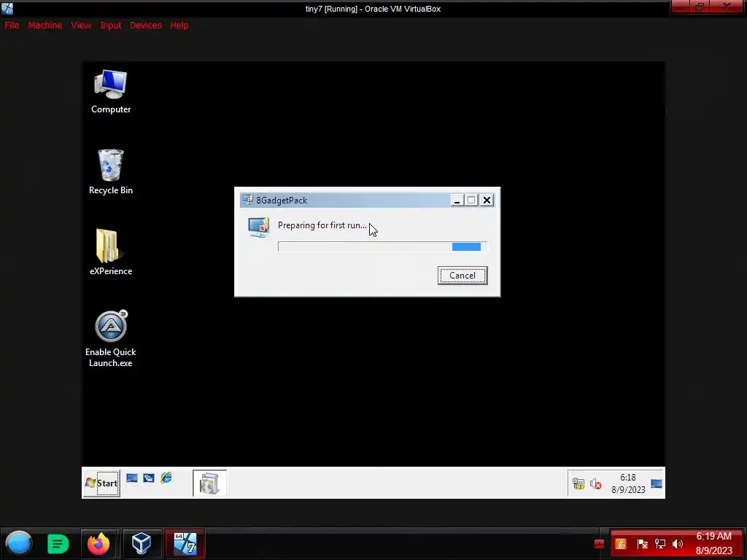This screenshot has width=747, height=560.
Task: Launch Internet Explorer from quick launch
Action: coord(166,478)
